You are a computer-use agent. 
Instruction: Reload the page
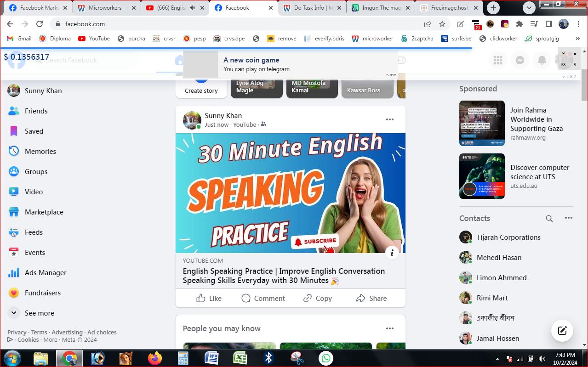[x=40, y=24]
